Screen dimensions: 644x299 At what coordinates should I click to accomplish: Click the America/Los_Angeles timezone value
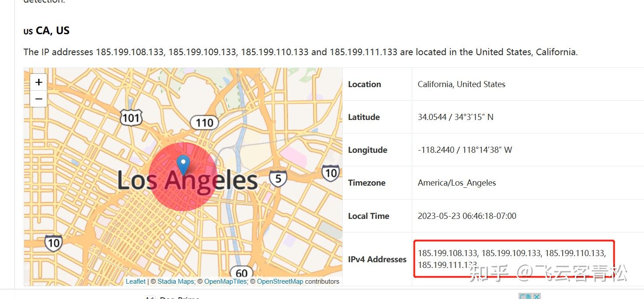[457, 183]
